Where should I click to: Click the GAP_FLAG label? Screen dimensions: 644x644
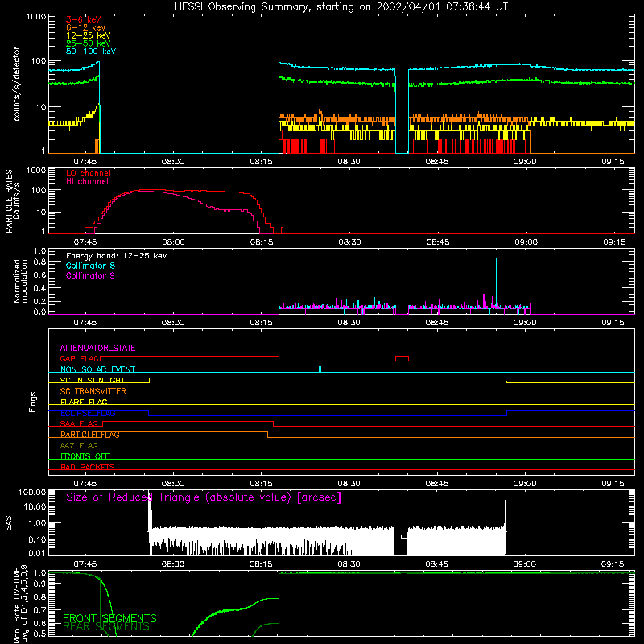click(x=80, y=358)
